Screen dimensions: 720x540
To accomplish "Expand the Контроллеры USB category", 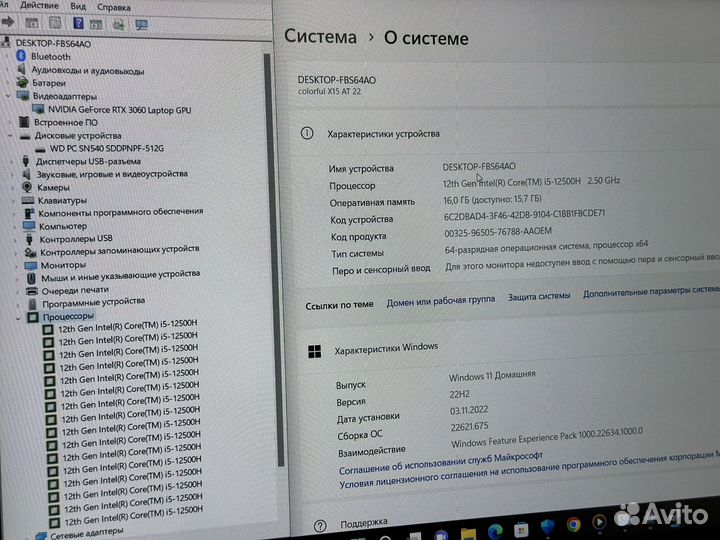I will pos(16,239).
